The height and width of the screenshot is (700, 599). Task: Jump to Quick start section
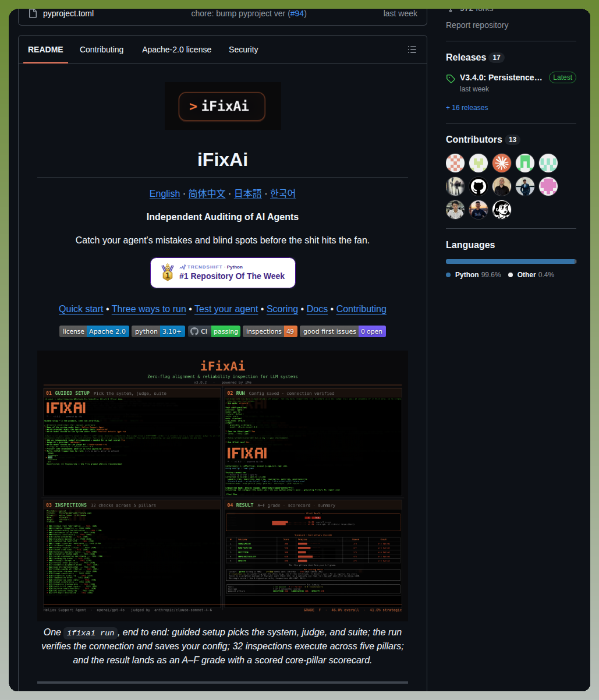coord(81,309)
